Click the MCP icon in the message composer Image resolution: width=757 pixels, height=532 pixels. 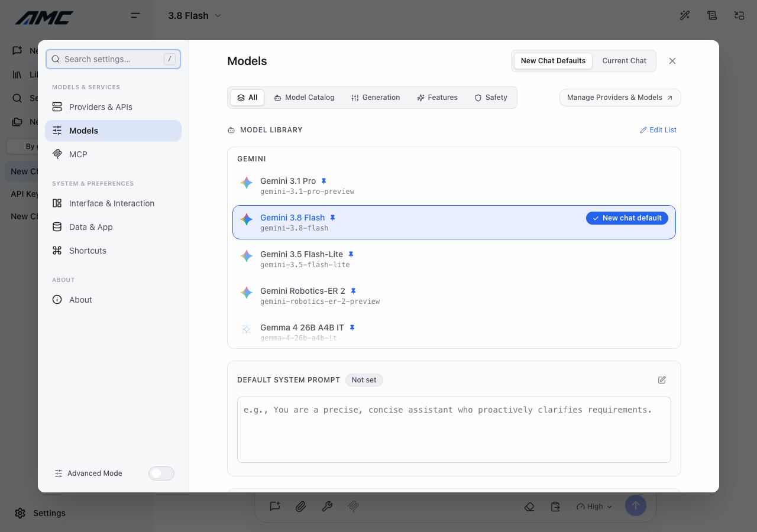[353, 506]
